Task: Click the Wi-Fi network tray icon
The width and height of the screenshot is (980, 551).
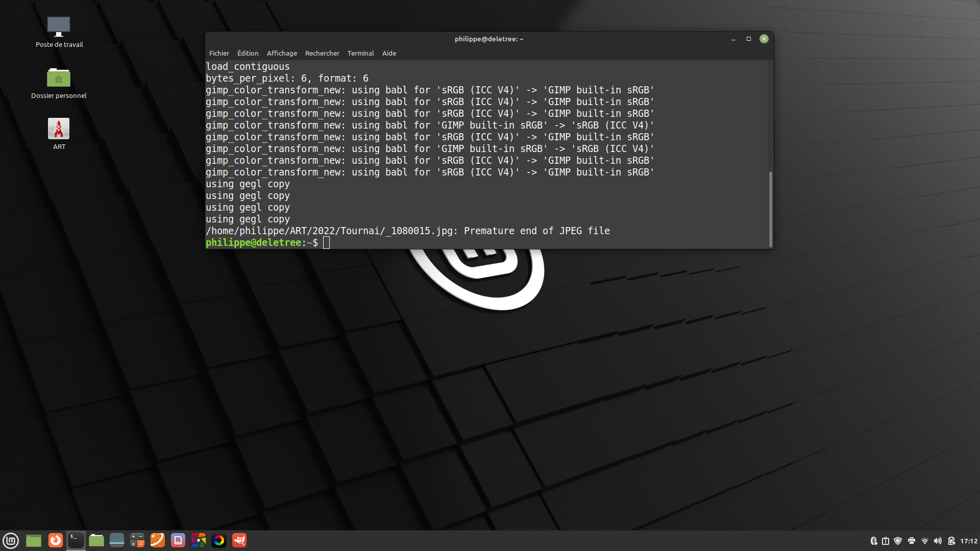Action: point(924,541)
